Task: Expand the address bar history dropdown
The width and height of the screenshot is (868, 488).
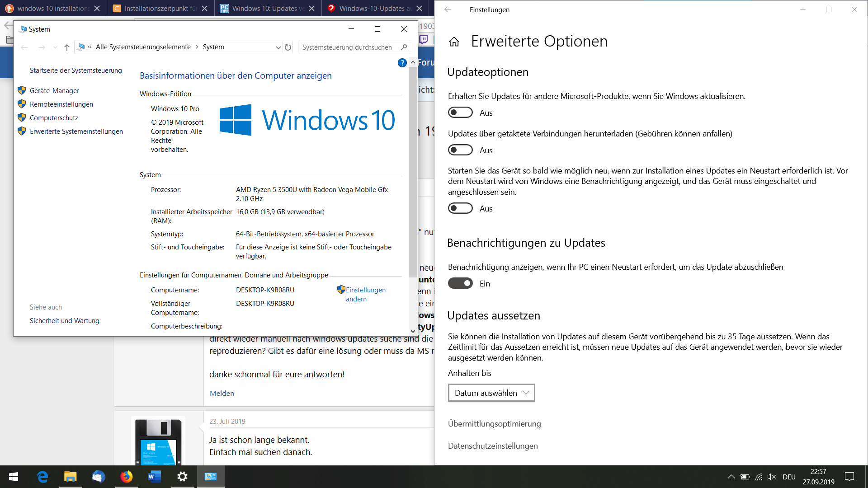Action: pos(278,47)
